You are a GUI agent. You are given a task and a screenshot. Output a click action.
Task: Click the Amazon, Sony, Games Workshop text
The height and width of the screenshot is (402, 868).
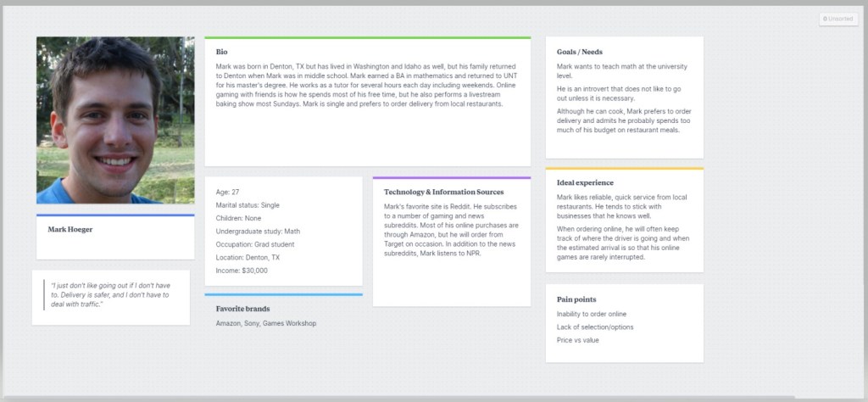coord(266,324)
